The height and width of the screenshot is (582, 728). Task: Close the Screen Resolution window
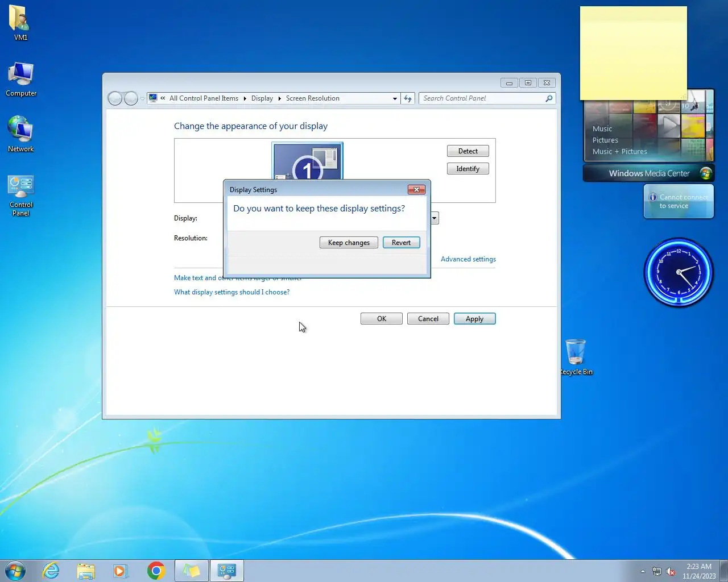pos(547,83)
